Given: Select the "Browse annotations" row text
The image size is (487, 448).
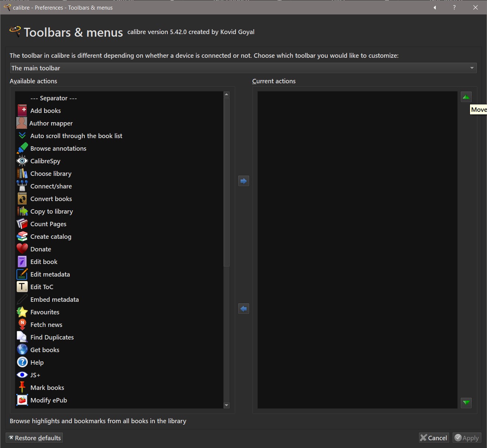Looking at the screenshot, I should coord(59,148).
